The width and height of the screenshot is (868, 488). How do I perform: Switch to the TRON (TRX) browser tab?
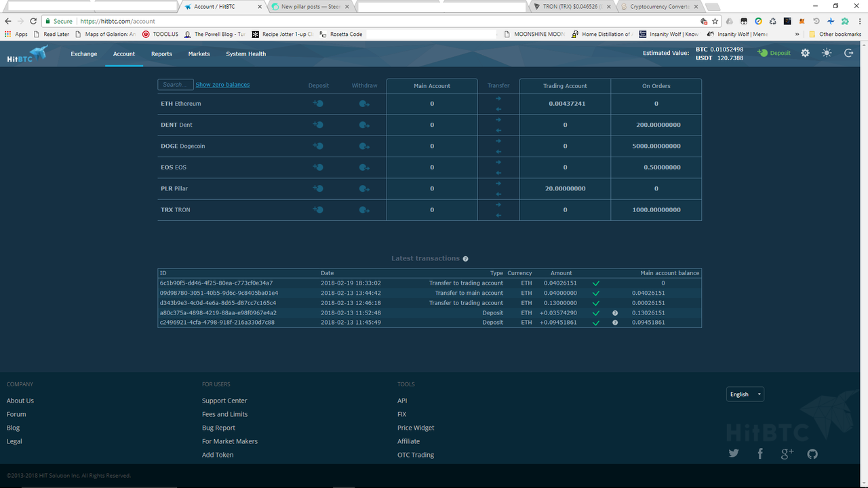click(572, 6)
